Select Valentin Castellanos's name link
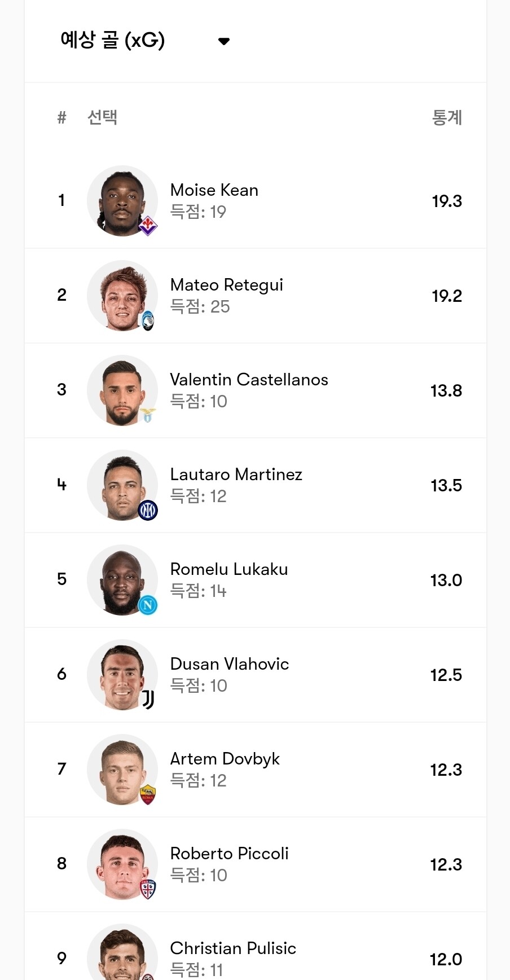This screenshot has width=510, height=980. (x=249, y=380)
